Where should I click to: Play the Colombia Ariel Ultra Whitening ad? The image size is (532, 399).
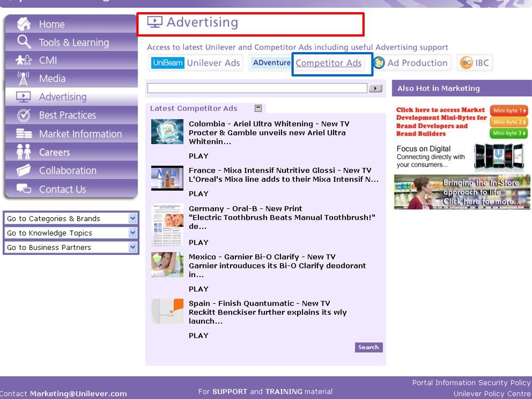[x=198, y=156]
